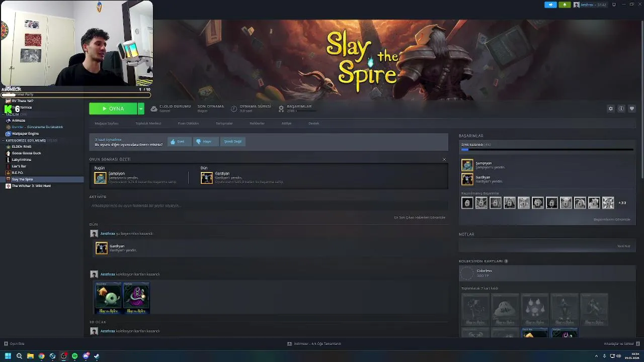Click Oyun Ekle at bottom left
This screenshot has height=362, width=644.
tap(14, 344)
